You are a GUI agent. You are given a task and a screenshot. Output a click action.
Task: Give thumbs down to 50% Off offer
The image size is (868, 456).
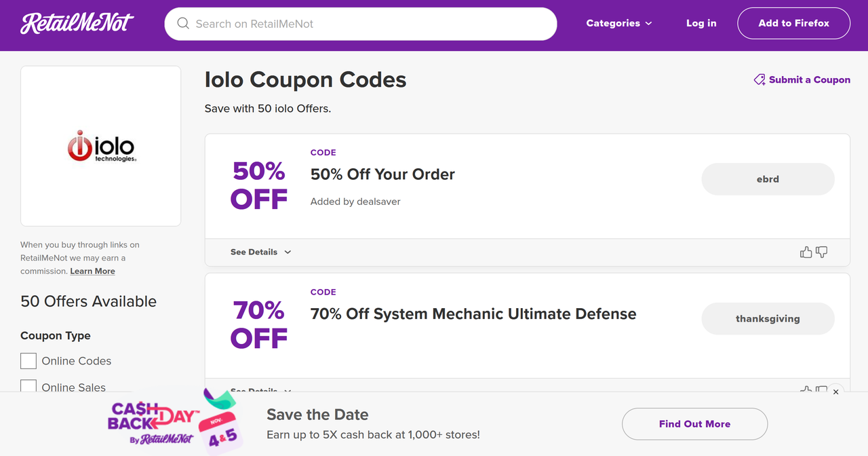pyautogui.click(x=822, y=252)
